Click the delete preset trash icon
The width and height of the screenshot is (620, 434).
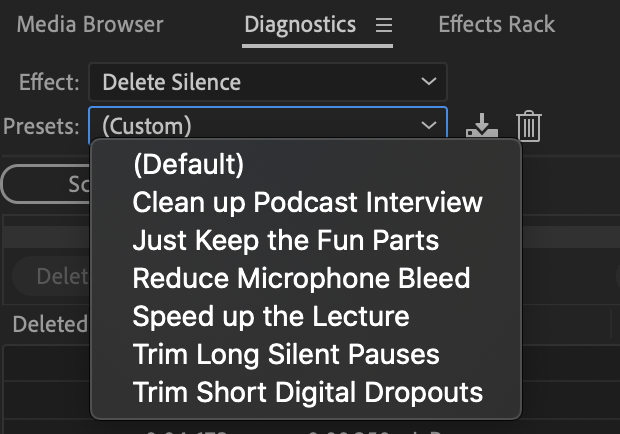529,126
